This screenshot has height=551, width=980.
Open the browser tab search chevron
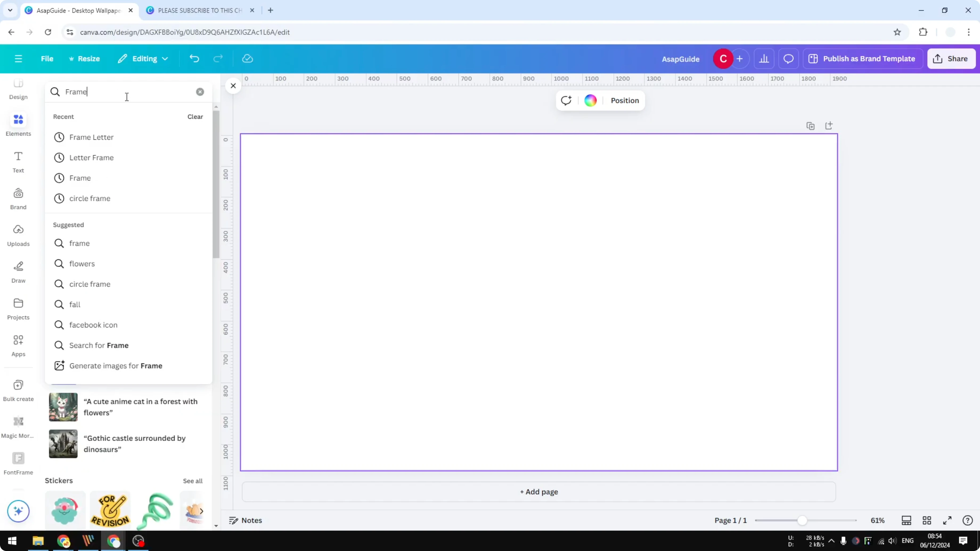tap(10, 10)
